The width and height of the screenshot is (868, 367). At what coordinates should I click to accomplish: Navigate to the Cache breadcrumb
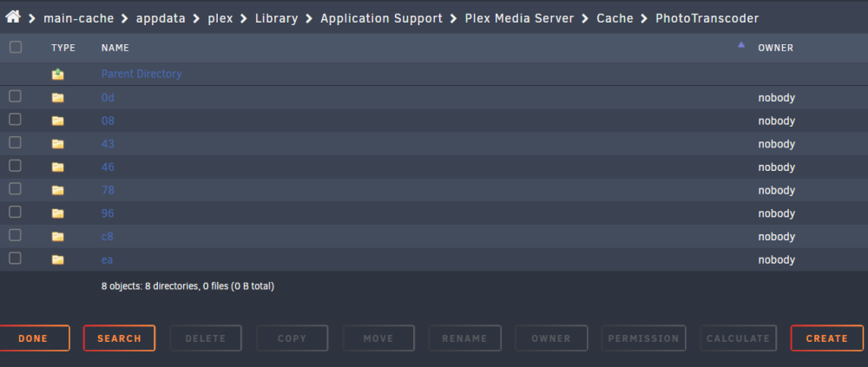point(615,18)
